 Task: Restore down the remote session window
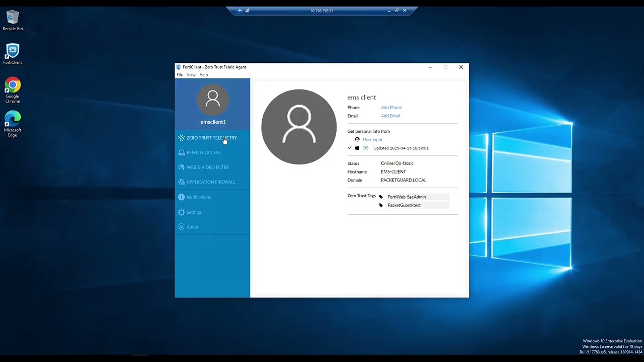396,11
